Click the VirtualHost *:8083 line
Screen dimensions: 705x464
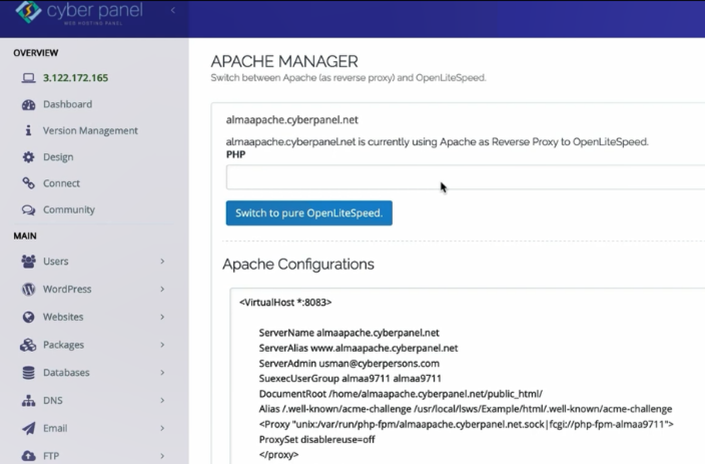click(x=286, y=302)
